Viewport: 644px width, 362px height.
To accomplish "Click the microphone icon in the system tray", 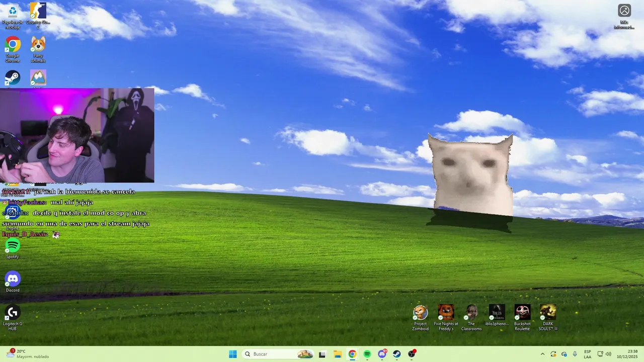I will (x=575, y=354).
